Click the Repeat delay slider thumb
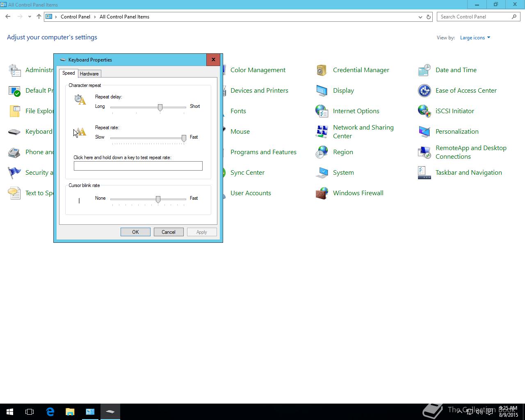Viewport: 525px width, 420px height. [x=160, y=107]
